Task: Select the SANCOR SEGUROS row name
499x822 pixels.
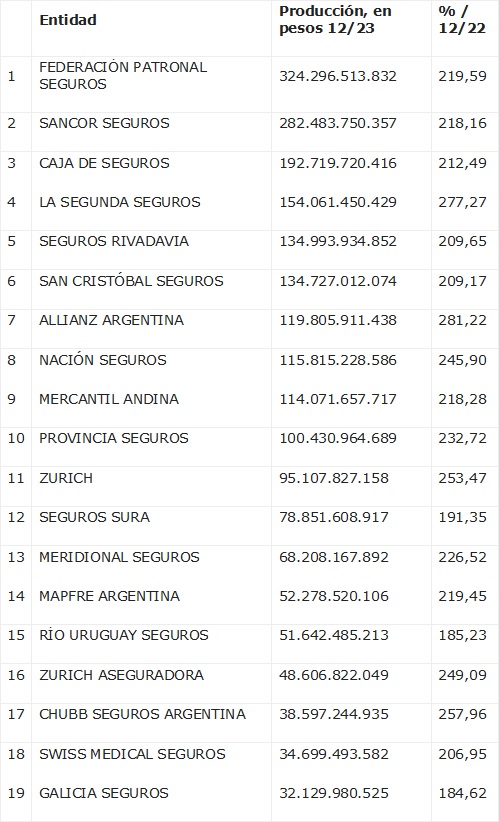Action: 104,124
